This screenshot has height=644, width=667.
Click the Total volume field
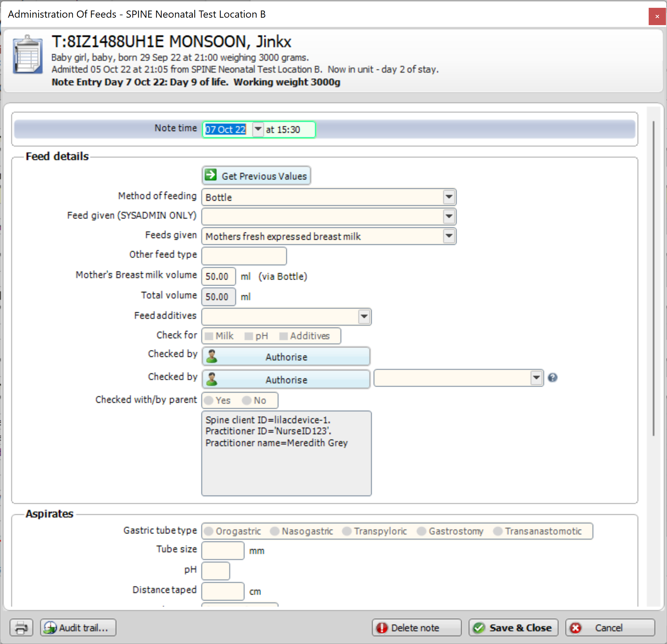(x=219, y=296)
